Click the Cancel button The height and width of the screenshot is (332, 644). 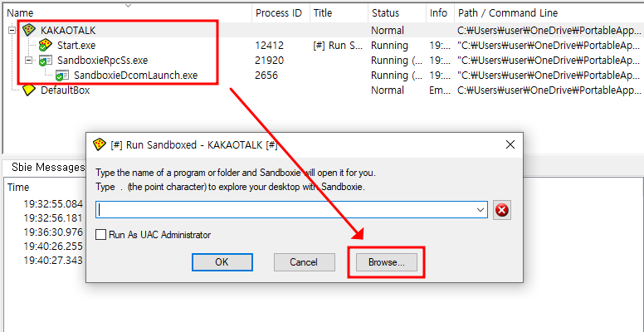point(304,262)
